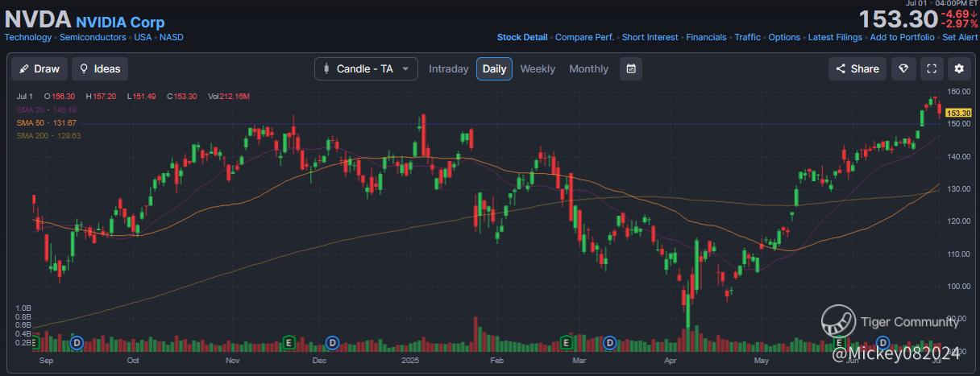The width and height of the screenshot is (980, 376).
Task: Open the Semiconductors industry link
Action: [x=93, y=37]
